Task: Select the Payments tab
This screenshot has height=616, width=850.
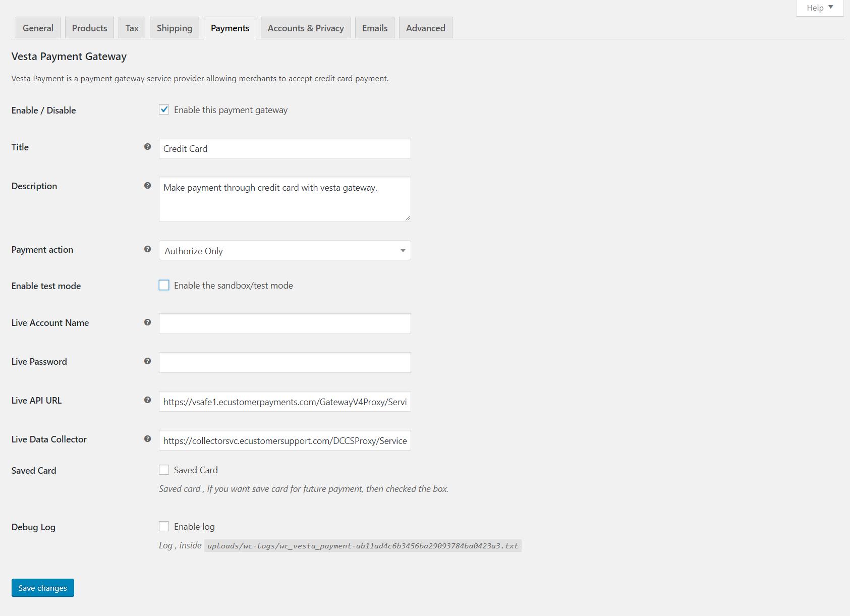Action: 230,28
